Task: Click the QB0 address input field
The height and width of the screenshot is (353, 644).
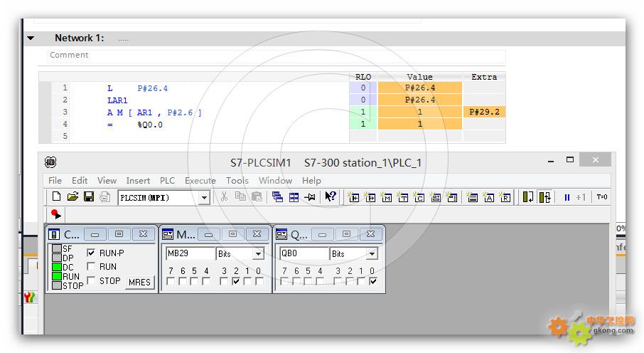Action: tap(304, 253)
